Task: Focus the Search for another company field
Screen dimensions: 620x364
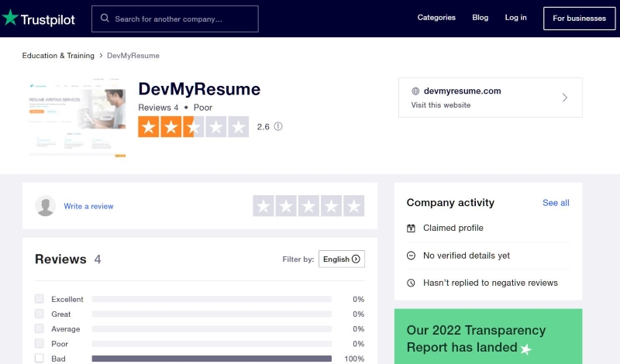Action: point(175,19)
